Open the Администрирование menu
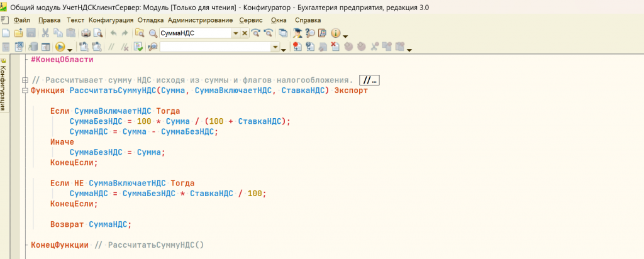 [201, 20]
